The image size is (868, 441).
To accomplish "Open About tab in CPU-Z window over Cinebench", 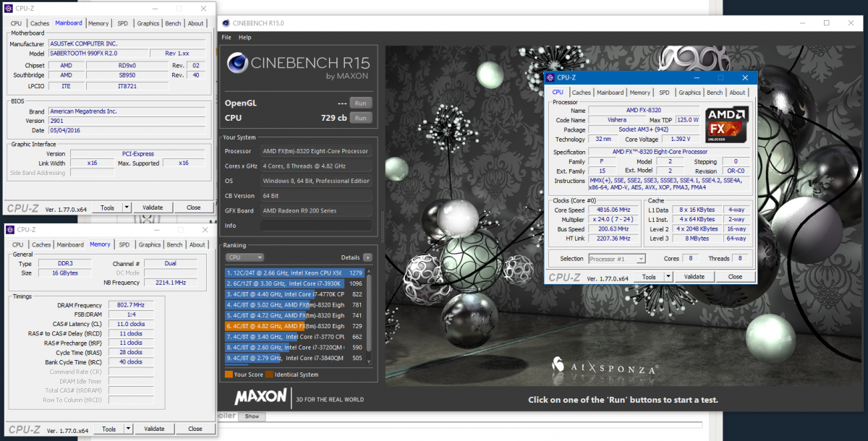I will [737, 93].
